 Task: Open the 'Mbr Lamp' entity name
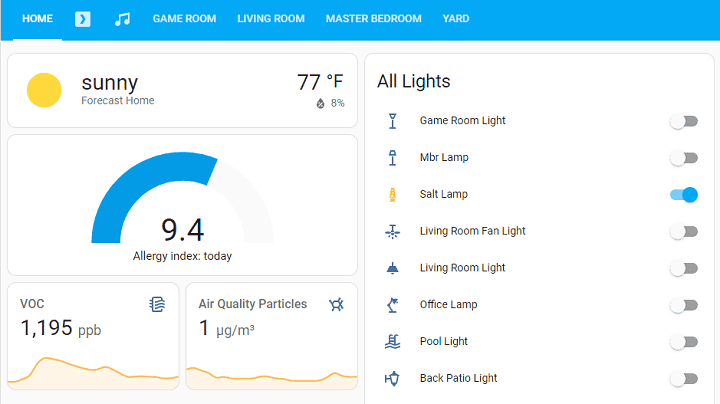[444, 157]
